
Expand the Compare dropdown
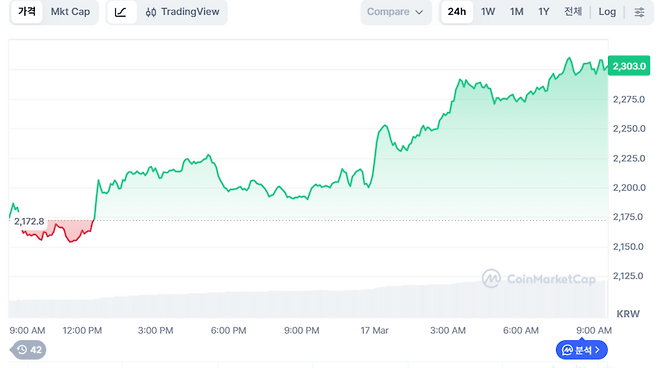point(395,12)
